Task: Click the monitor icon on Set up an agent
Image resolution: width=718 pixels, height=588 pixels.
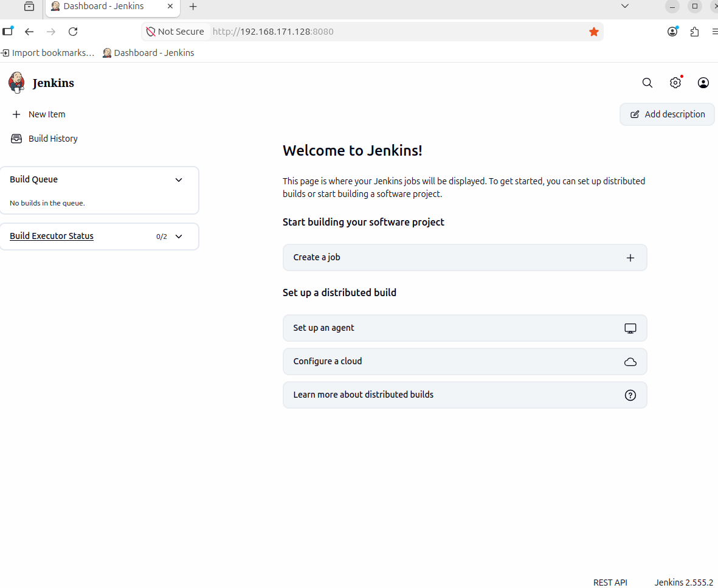Action: [x=630, y=328]
